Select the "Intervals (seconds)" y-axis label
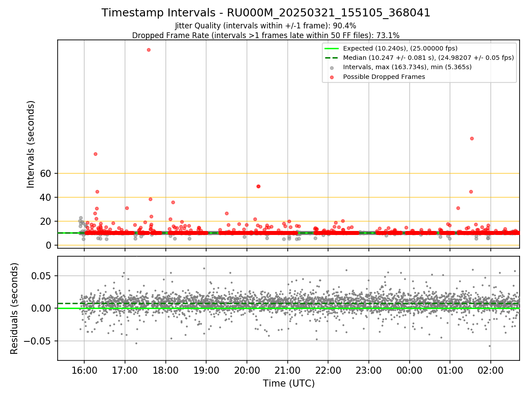The height and width of the screenshot is (399, 532). click(x=31, y=144)
